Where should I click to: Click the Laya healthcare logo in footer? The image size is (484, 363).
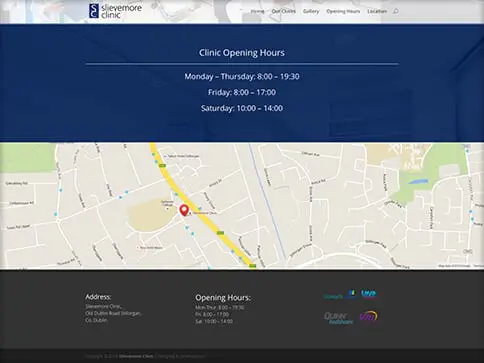click(x=369, y=294)
